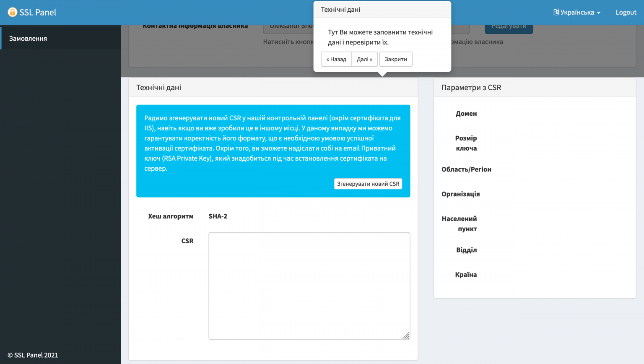
Task: Click the SHA-2 hash algorithm value
Action: [x=218, y=216]
